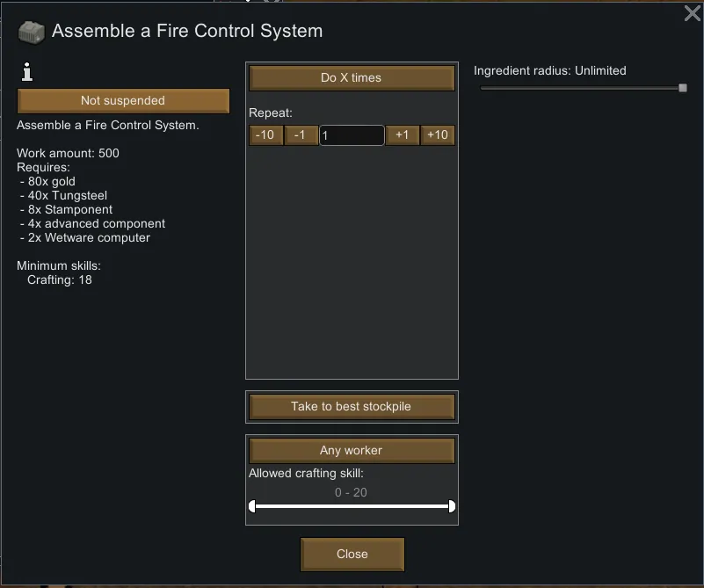Decrease repeat count by 10
This screenshot has width=704, height=588.
click(x=265, y=135)
